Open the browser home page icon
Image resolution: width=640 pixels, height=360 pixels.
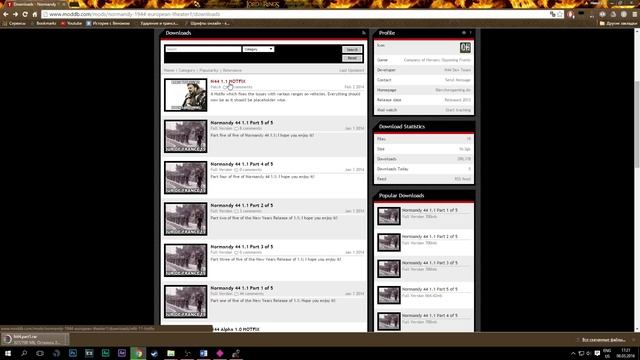pyautogui.click(x=35, y=14)
